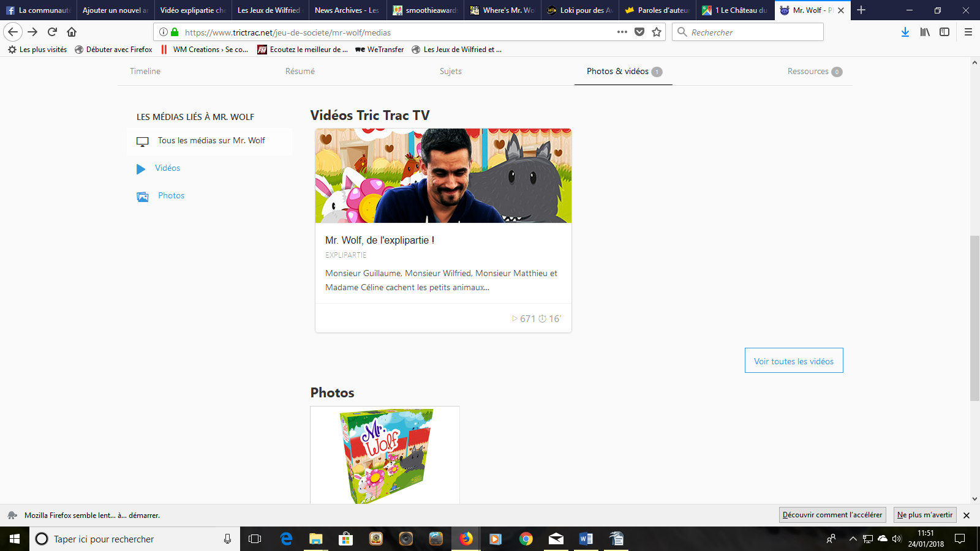Open the Firefox downloads panel
The width and height of the screenshot is (980, 551).
click(905, 32)
